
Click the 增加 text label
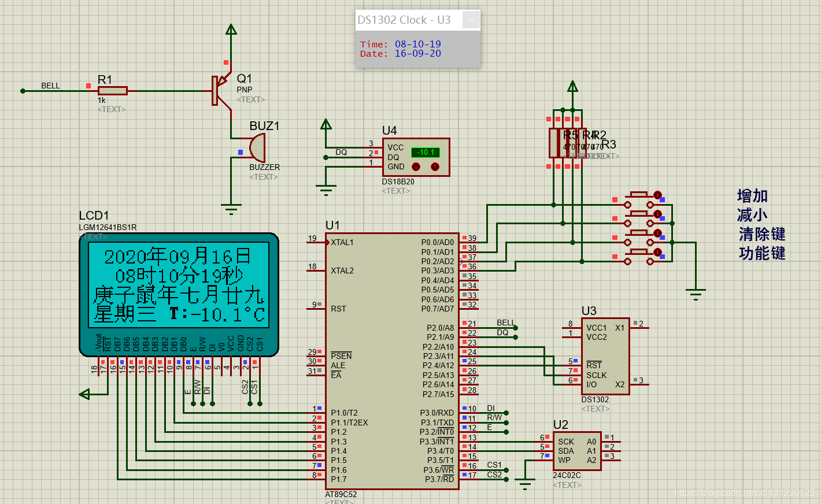click(x=752, y=196)
